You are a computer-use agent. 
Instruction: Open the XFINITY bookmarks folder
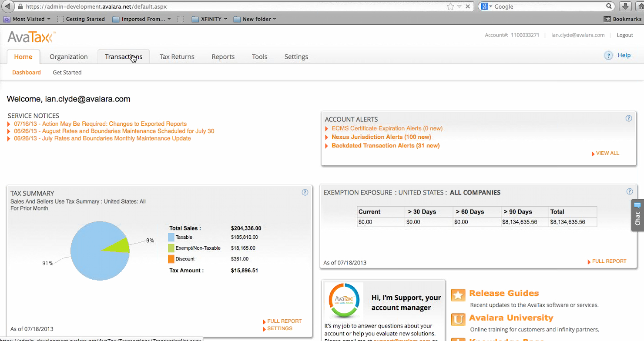(x=209, y=19)
